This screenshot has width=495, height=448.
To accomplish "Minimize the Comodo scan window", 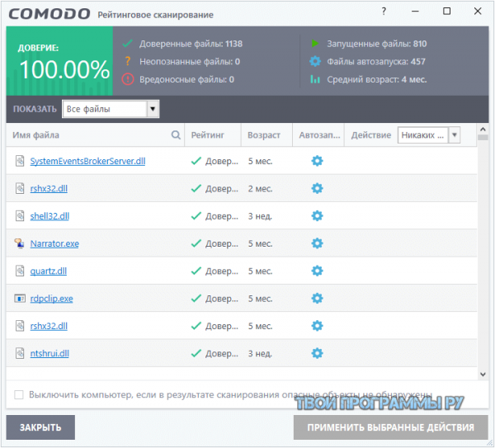I will click(x=415, y=12).
